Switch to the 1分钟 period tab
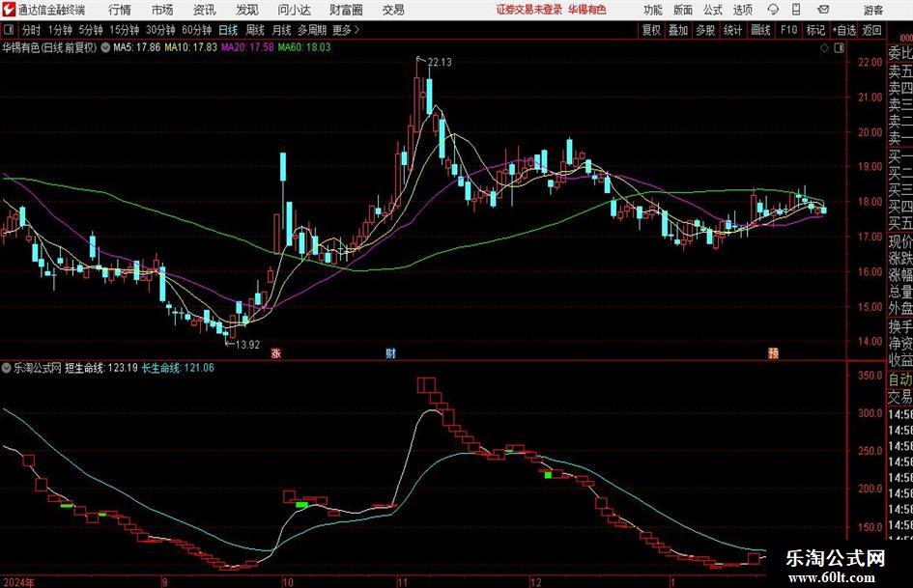This screenshot has width=913, height=588. pos(60,30)
